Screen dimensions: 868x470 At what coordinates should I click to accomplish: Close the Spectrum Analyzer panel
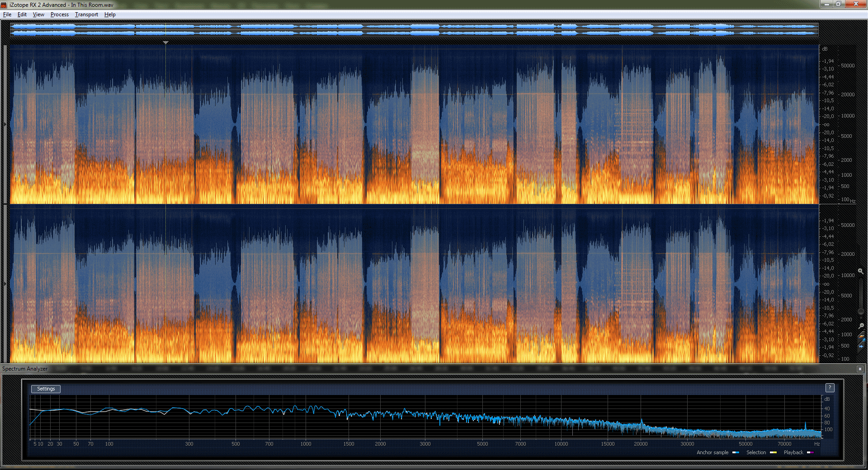(x=860, y=369)
